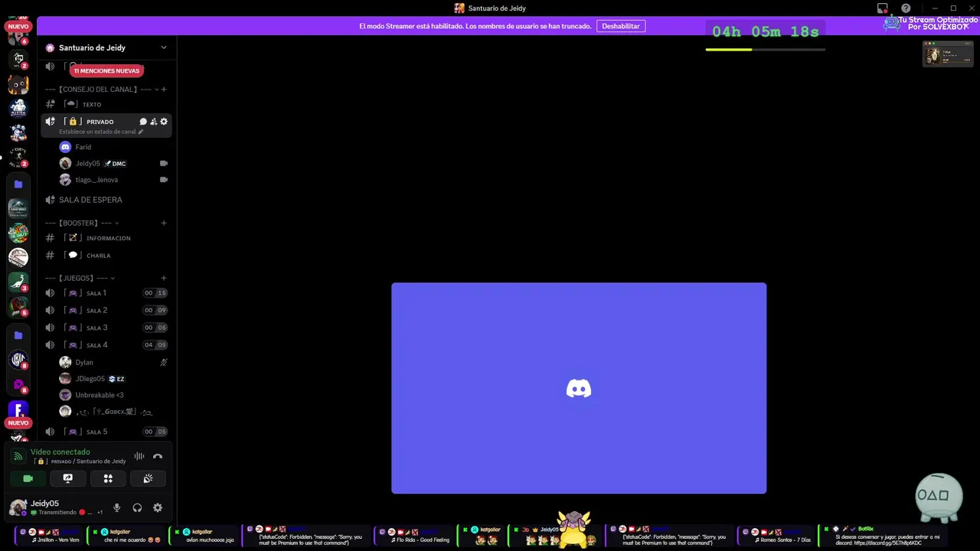Open TEXTO text channel
This screenshot has height=551, width=980.
pyautogui.click(x=106, y=104)
